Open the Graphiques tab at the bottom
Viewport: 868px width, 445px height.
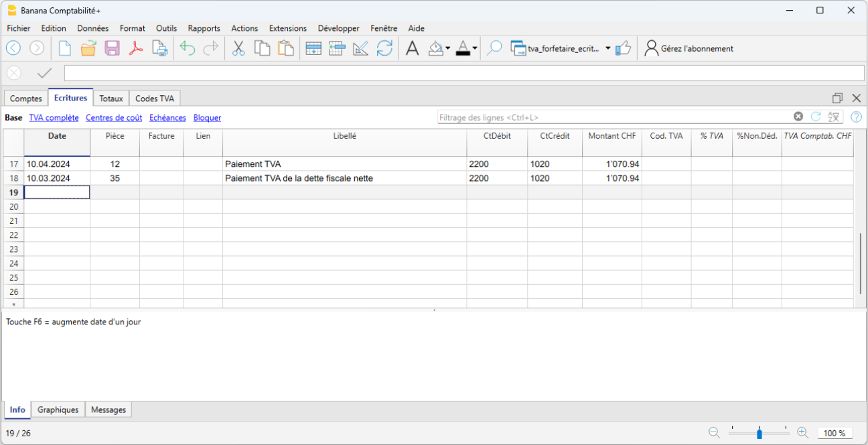[58, 409]
